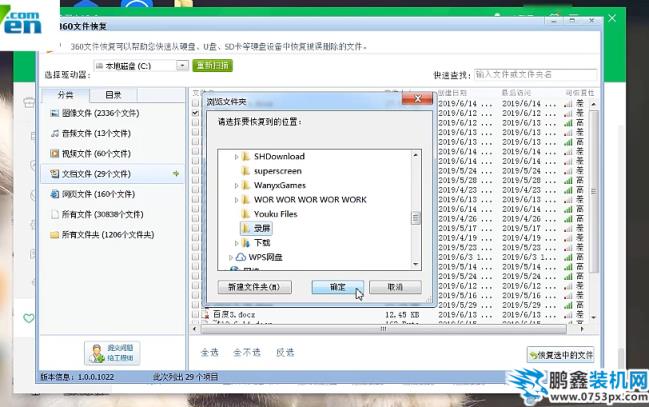The width and height of the screenshot is (649, 407).
Task: Click the WanyxGames folder icon
Action: point(245,185)
